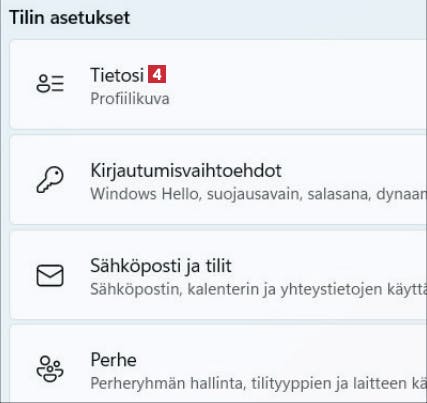427x403 pixels.
Task: Open the Tietosi settings entry
Action: click(218, 84)
